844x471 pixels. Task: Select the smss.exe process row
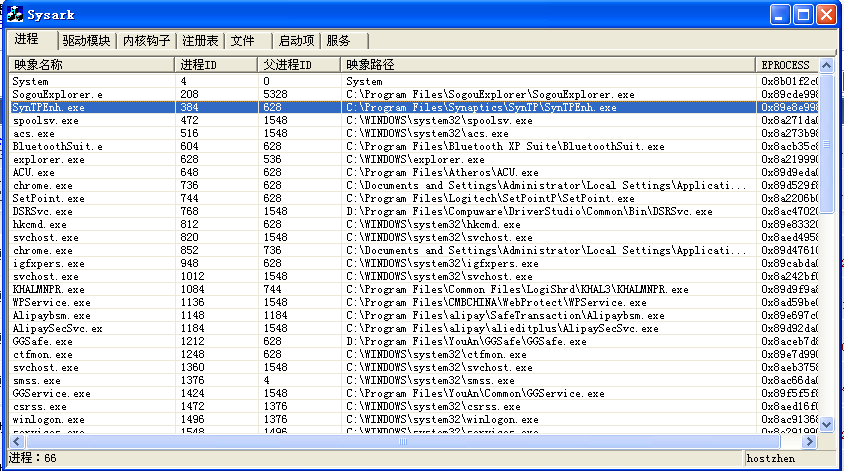[x=414, y=381]
